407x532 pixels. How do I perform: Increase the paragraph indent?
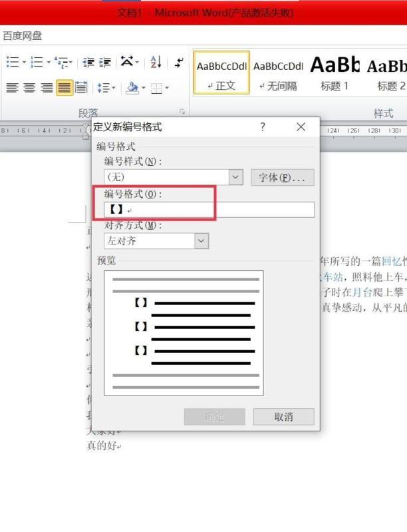point(105,63)
